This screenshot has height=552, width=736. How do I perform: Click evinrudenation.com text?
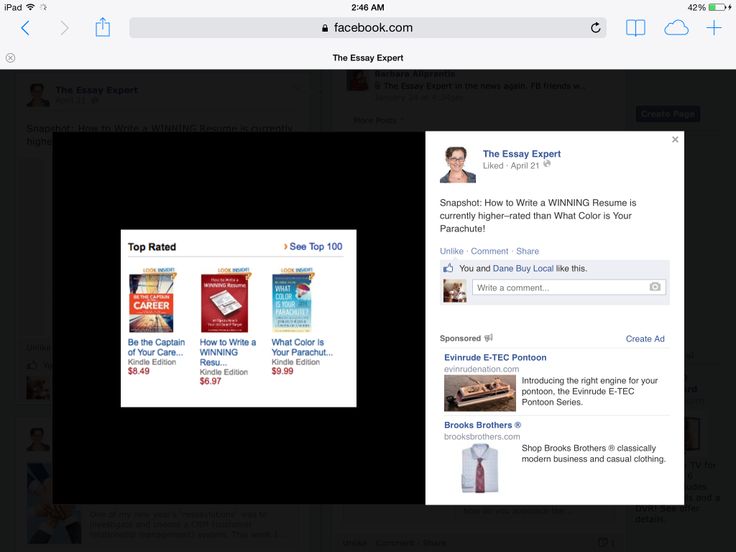click(x=481, y=369)
